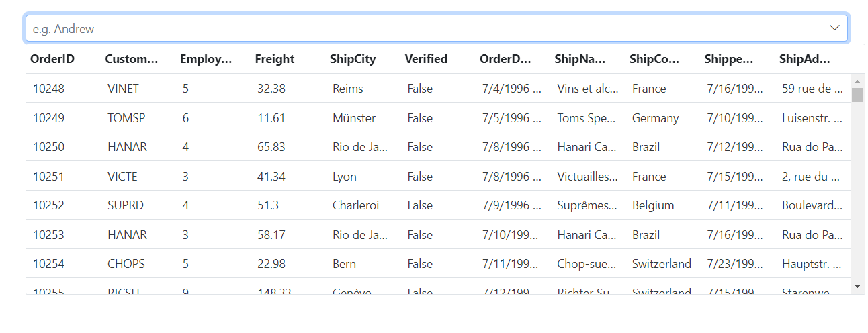Select the Freight column header
868x333 pixels.
click(275, 59)
